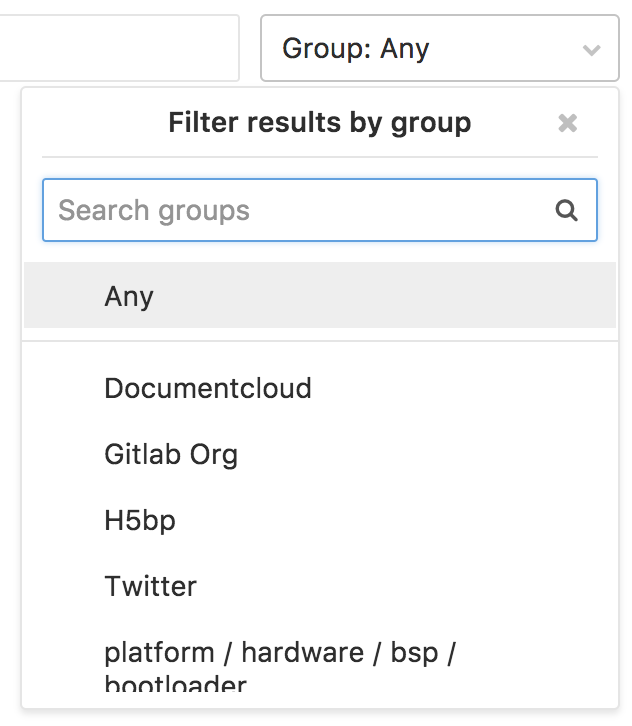Select the Twitter group
Viewport: 632px width, 726px height.
pyautogui.click(x=320, y=586)
